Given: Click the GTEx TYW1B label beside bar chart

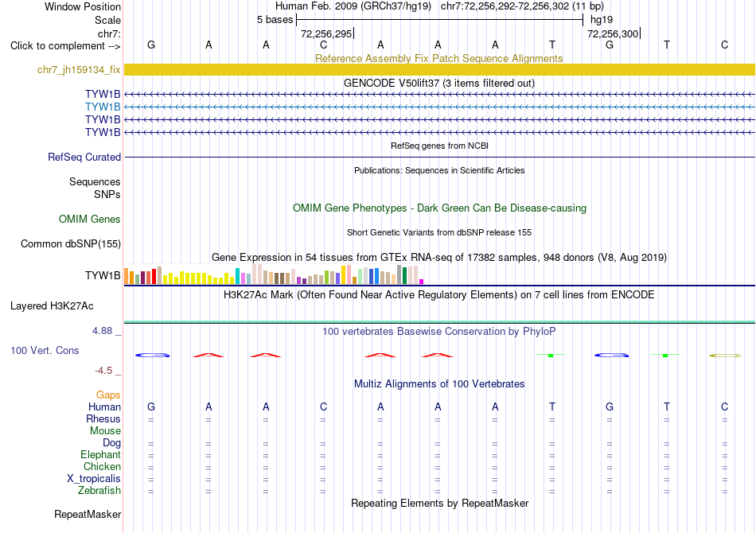Looking at the screenshot, I should click(103, 275).
